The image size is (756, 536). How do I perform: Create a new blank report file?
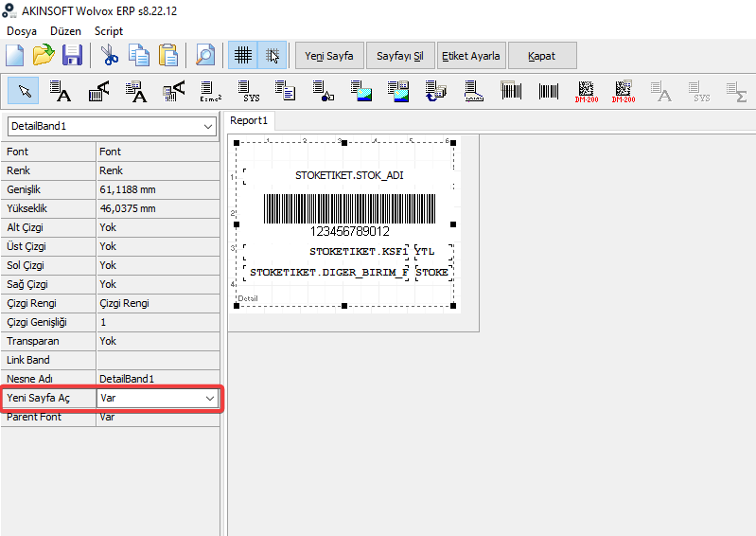[15, 55]
